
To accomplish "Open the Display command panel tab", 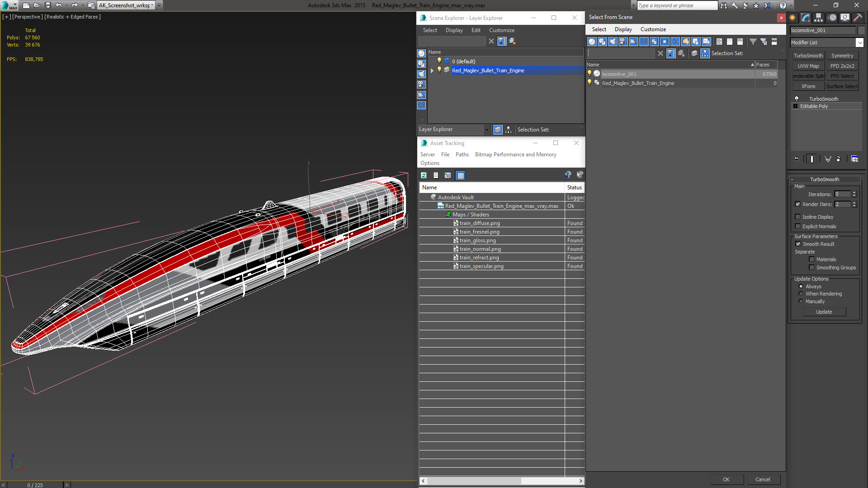I will [x=845, y=18].
